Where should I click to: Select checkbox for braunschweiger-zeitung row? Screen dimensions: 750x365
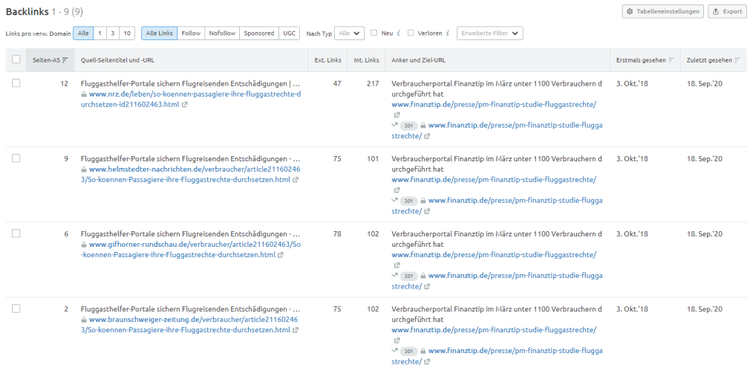tap(16, 309)
